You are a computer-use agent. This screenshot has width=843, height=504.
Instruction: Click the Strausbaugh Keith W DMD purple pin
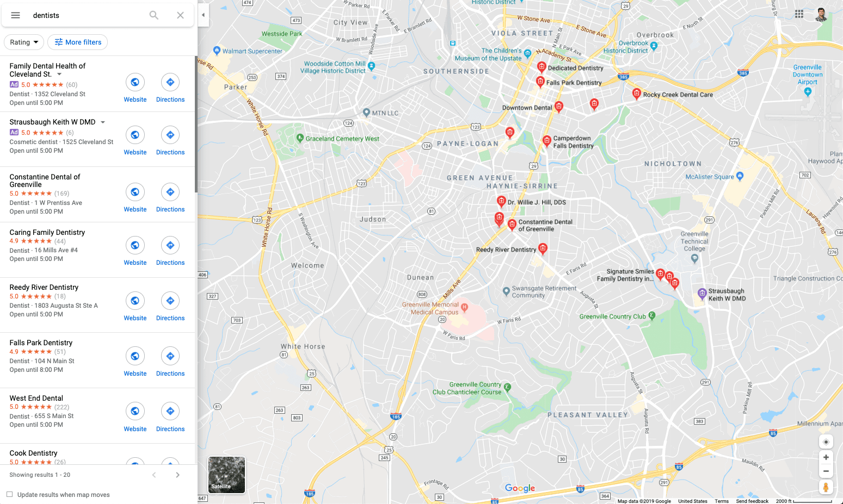[x=702, y=294]
